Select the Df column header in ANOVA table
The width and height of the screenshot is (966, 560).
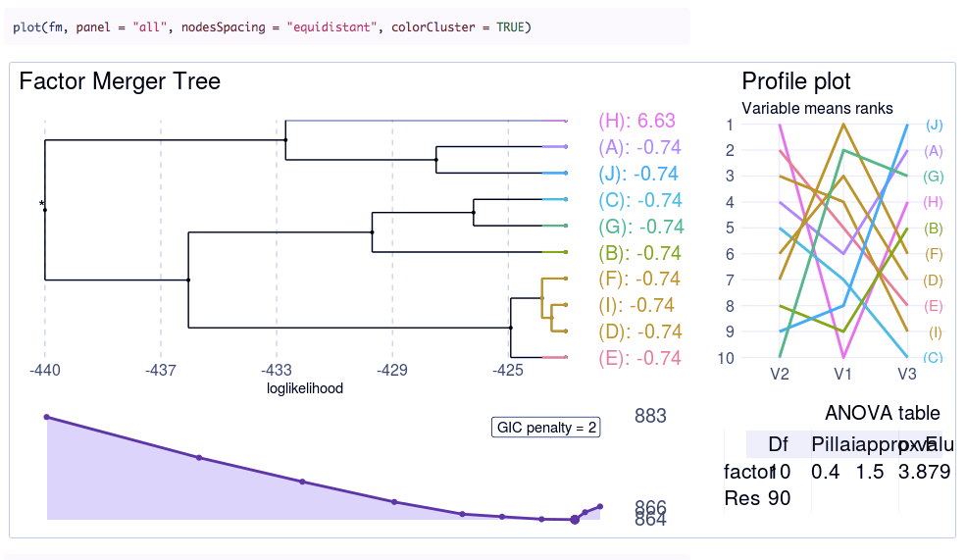tap(778, 444)
